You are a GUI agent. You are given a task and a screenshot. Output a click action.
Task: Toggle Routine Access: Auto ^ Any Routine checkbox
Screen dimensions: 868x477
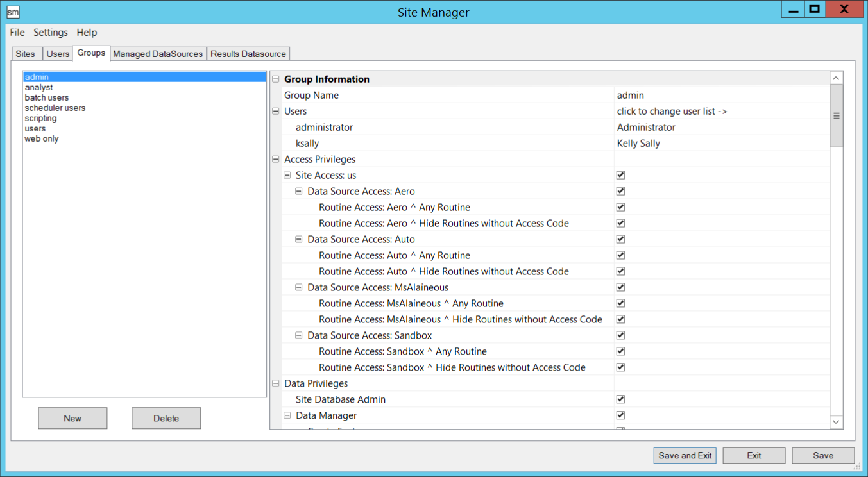[x=620, y=255]
